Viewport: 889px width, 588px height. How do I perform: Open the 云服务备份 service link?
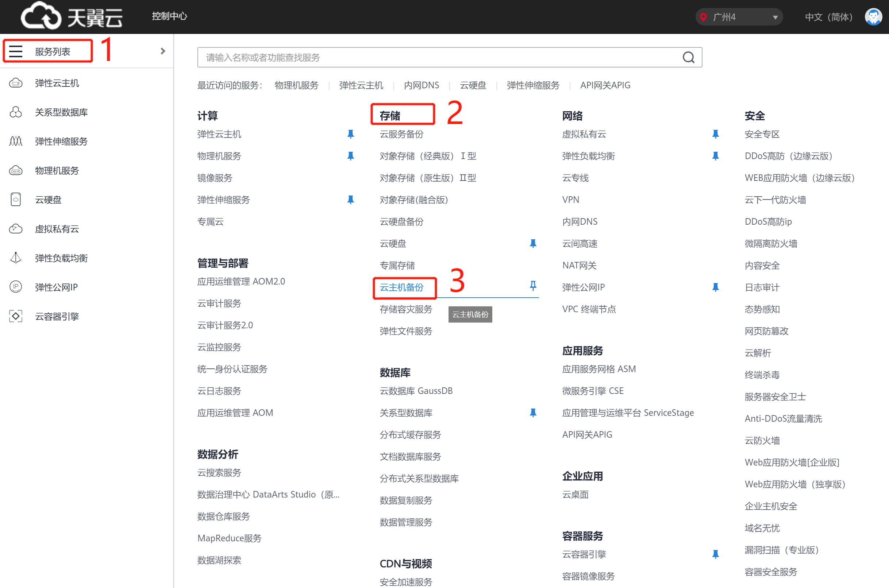tap(402, 134)
